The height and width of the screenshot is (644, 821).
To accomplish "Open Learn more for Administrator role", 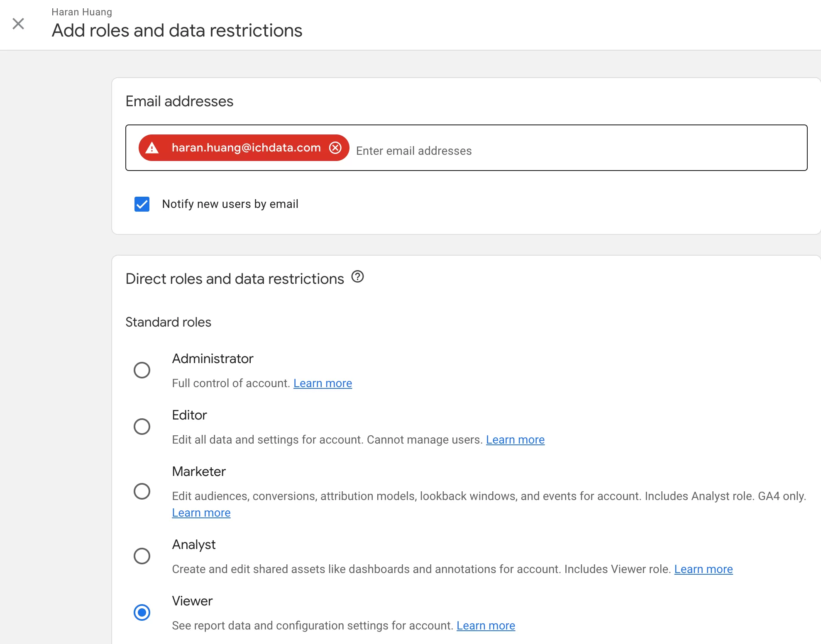I will click(x=323, y=383).
